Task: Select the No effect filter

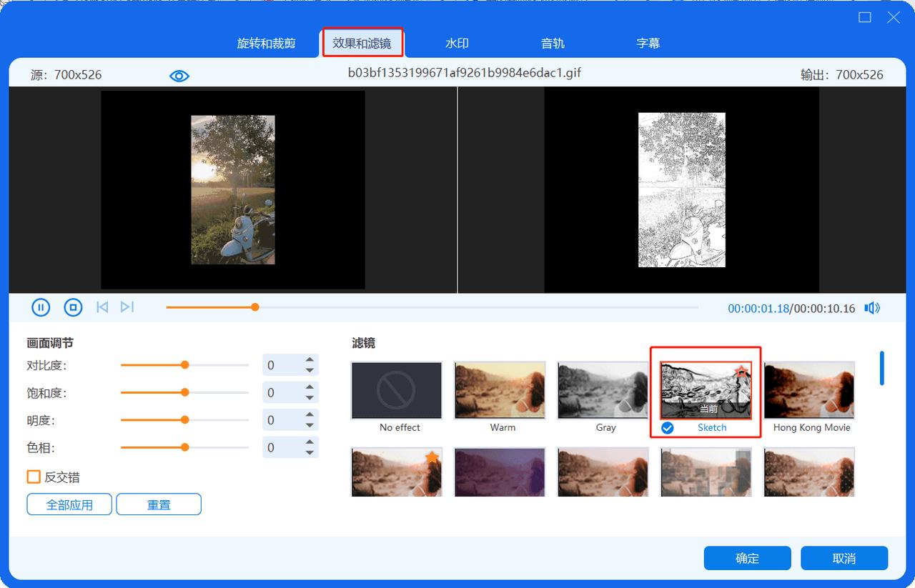Action: pos(397,390)
